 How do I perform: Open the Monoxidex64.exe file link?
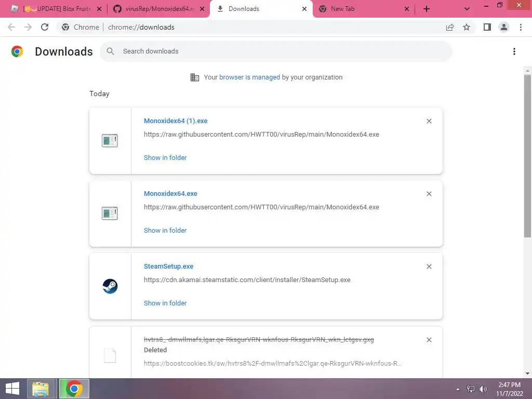point(170,193)
